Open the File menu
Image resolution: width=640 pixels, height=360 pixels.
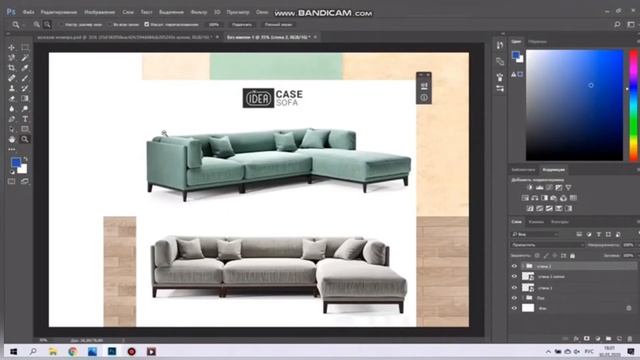[28, 12]
